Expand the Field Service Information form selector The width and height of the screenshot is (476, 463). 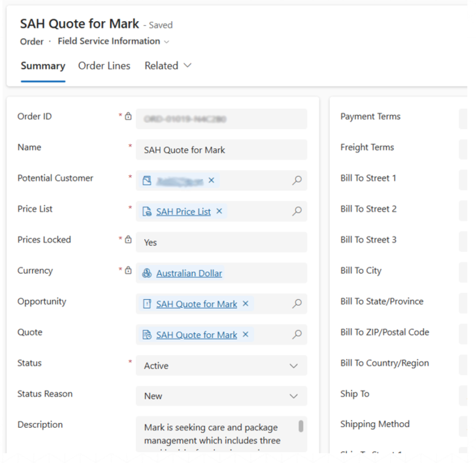(x=167, y=42)
